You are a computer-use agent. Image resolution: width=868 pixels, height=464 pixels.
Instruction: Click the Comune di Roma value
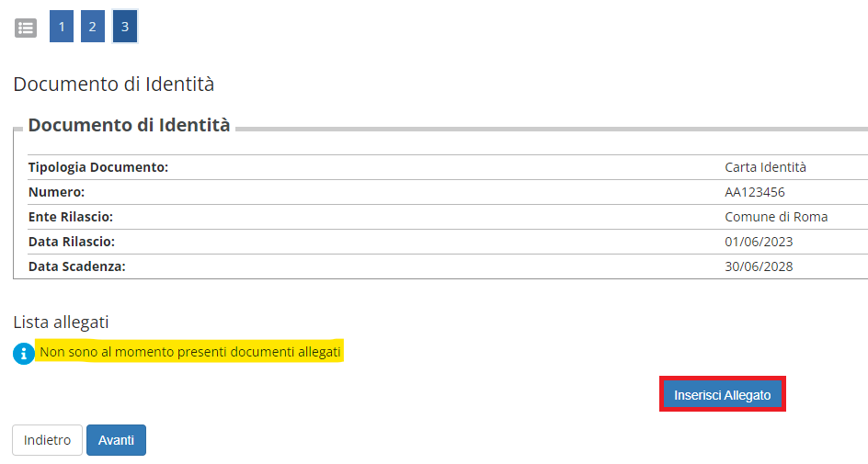tap(776, 217)
